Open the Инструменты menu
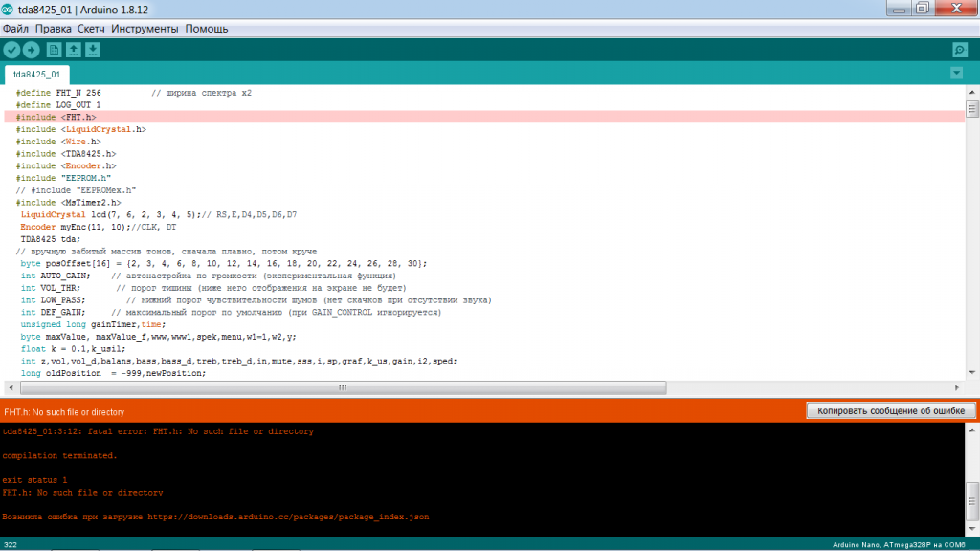The width and height of the screenshot is (980, 551). click(x=145, y=29)
